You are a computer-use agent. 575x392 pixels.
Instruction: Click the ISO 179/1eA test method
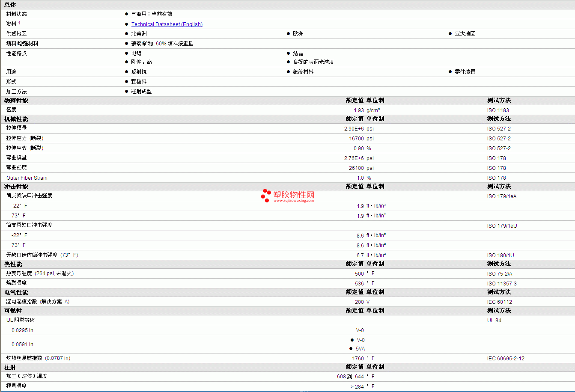tap(502, 196)
